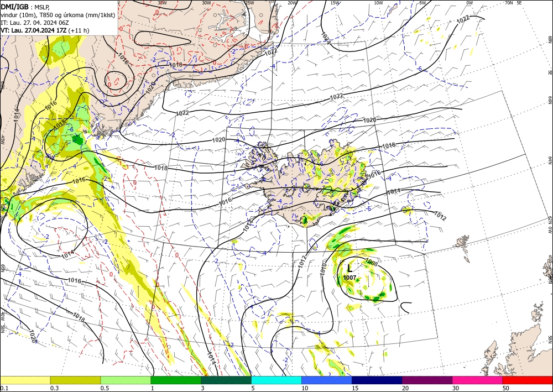Click the '15W' longitude label

point(335,2)
